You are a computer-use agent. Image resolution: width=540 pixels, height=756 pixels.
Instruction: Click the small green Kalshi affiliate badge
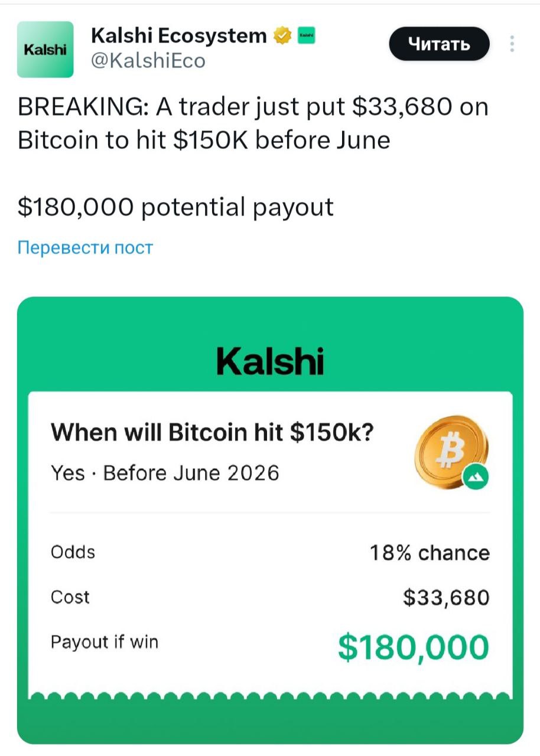pyautogui.click(x=306, y=36)
